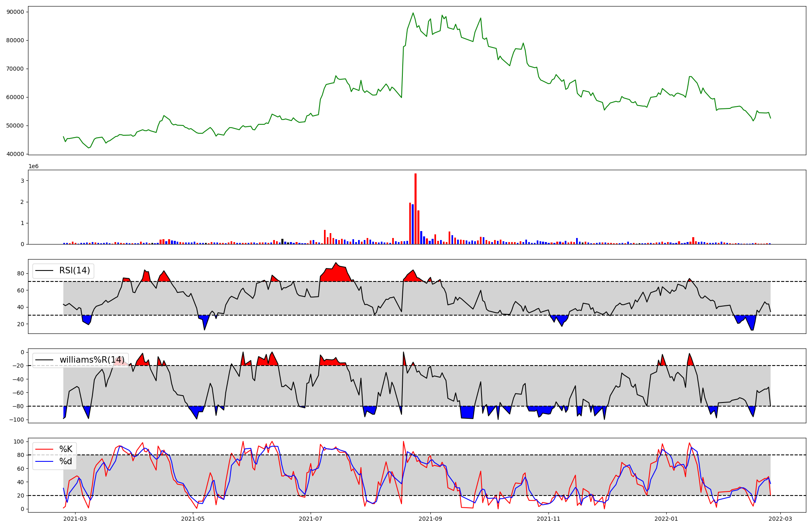The width and height of the screenshot is (812, 528).
Task: Click the tallest red volume bar
Action: pyautogui.click(x=415, y=209)
